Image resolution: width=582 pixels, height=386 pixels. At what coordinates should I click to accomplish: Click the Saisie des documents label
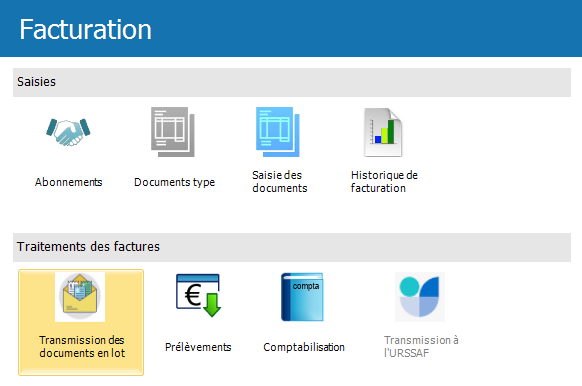tap(280, 181)
